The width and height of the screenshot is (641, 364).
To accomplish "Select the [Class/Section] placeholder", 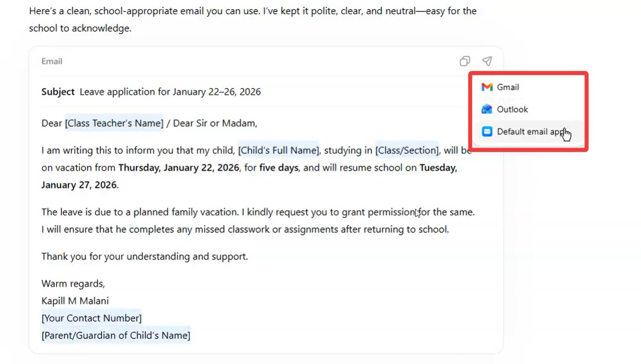I will 407,150.
